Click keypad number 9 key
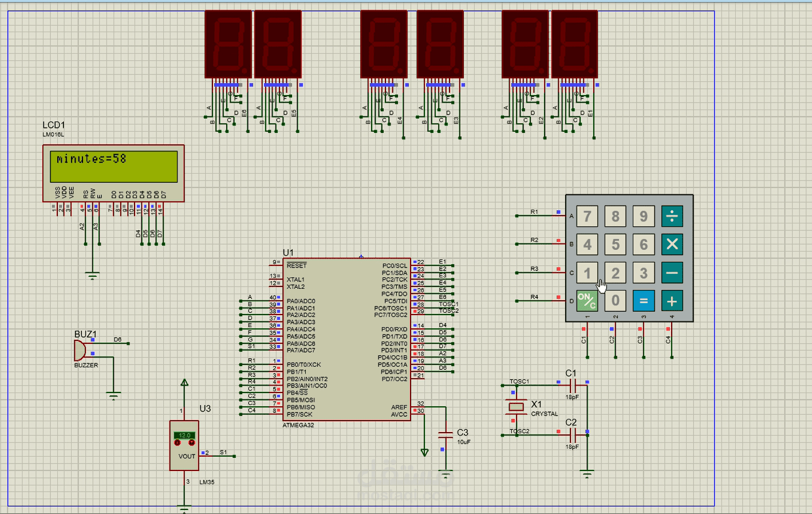812x514 pixels. click(644, 216)
